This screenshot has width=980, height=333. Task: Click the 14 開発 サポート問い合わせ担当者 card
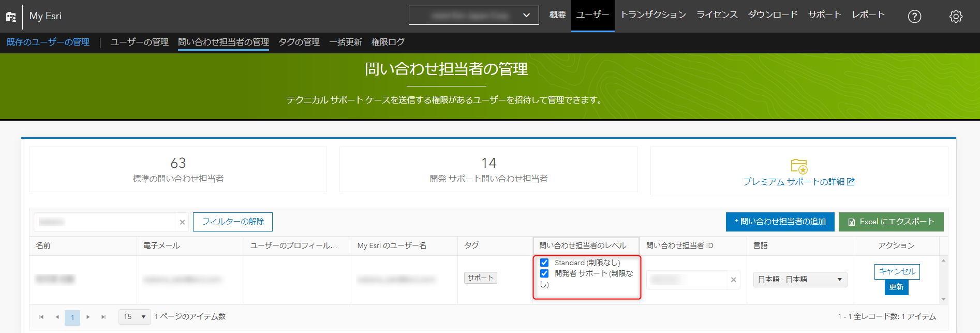coord(488,169)
